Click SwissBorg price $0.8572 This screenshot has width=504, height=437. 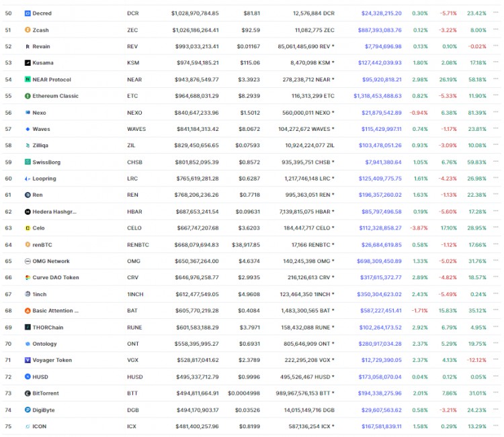249,162
